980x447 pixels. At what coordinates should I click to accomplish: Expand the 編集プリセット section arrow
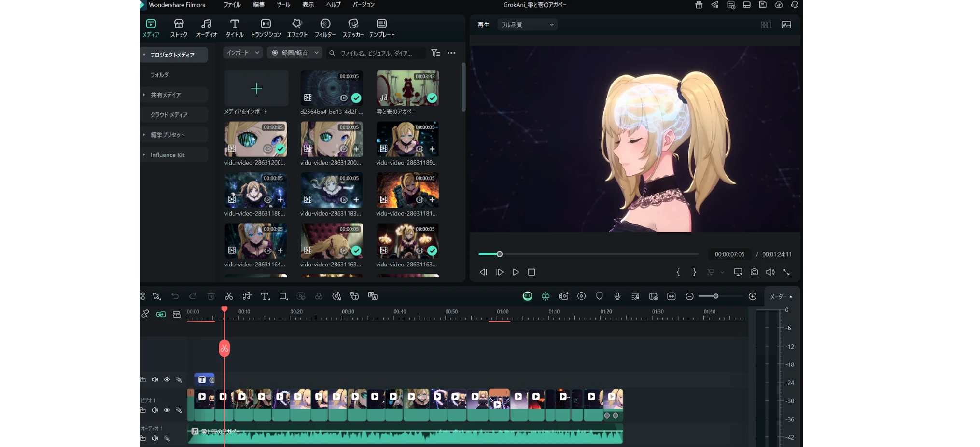[x=144, y=135]
